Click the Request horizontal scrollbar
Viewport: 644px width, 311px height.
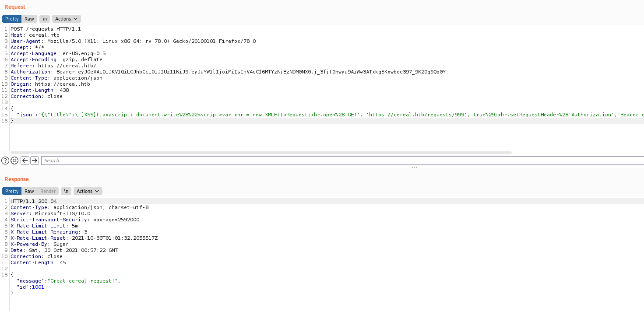coord(261,153)
